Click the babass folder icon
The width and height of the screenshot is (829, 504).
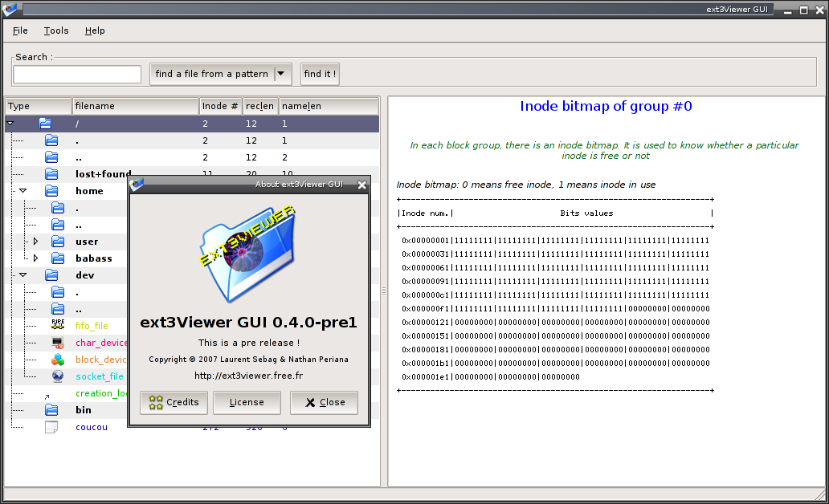tap(58, 258)
